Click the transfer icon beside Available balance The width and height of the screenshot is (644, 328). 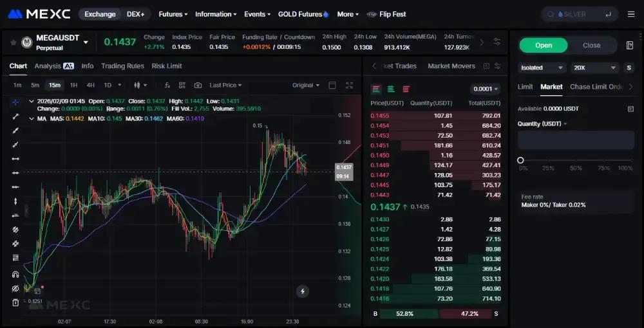click(x=631, y=109)
